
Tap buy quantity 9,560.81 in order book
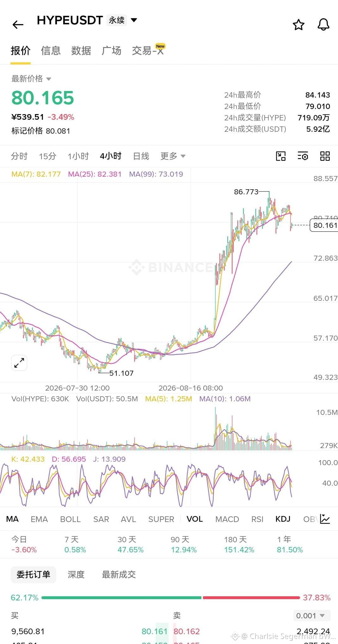pos(28,631)
